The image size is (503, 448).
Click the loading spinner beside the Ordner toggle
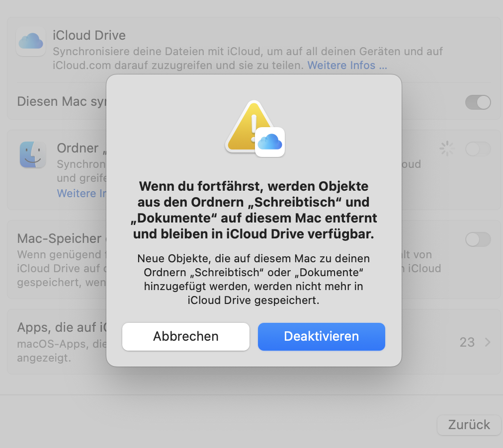447,149
